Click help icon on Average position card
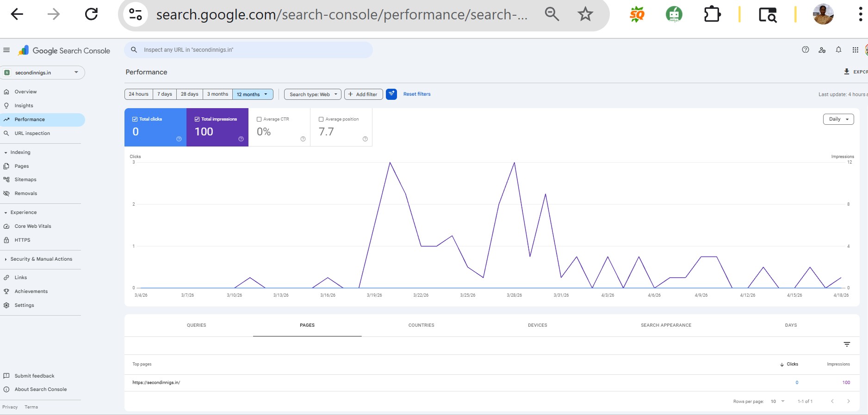The image size is (868, 415). click(365, 139)
